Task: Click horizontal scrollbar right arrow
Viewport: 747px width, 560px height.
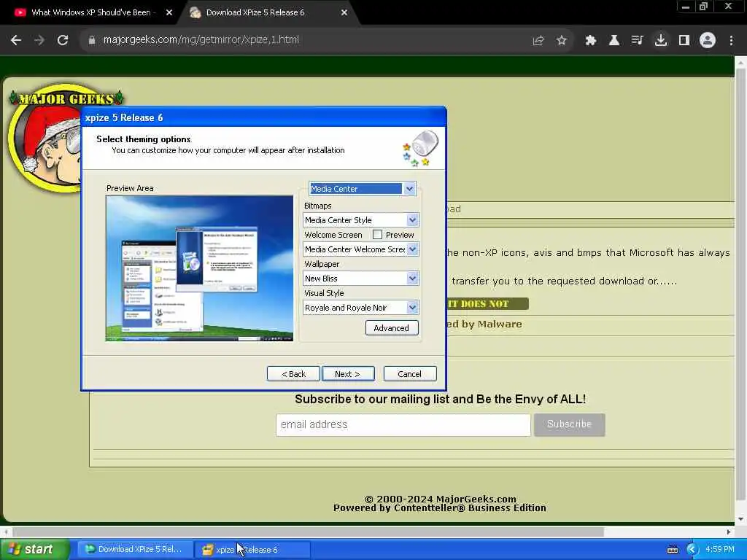Action: [729, 532]
